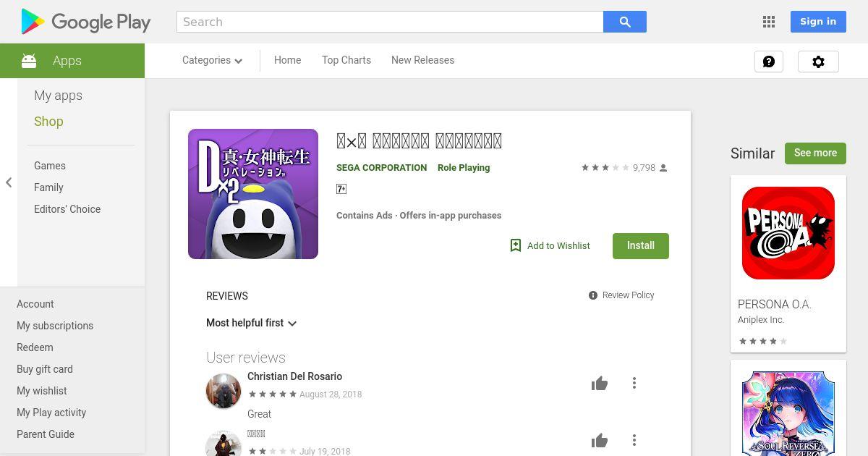868x456 pixels.
Task: Go to the Home tab
Action: tap(287, 60)
